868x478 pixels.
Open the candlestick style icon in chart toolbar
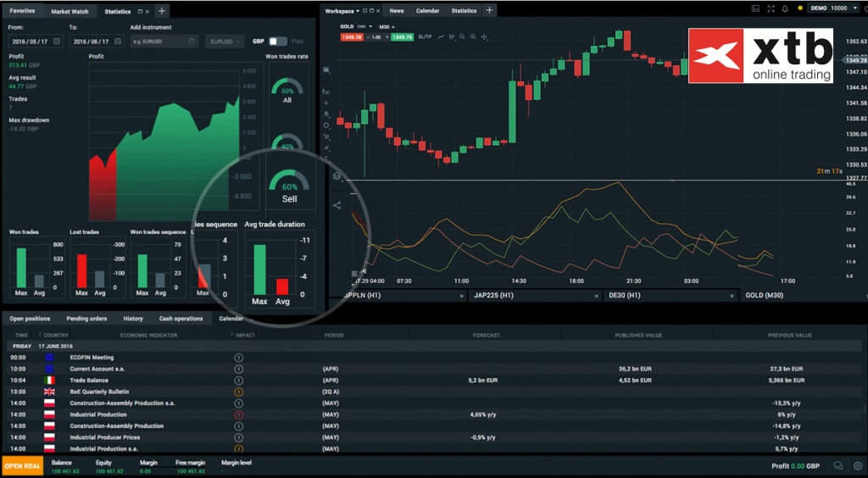tap(453, 37)
